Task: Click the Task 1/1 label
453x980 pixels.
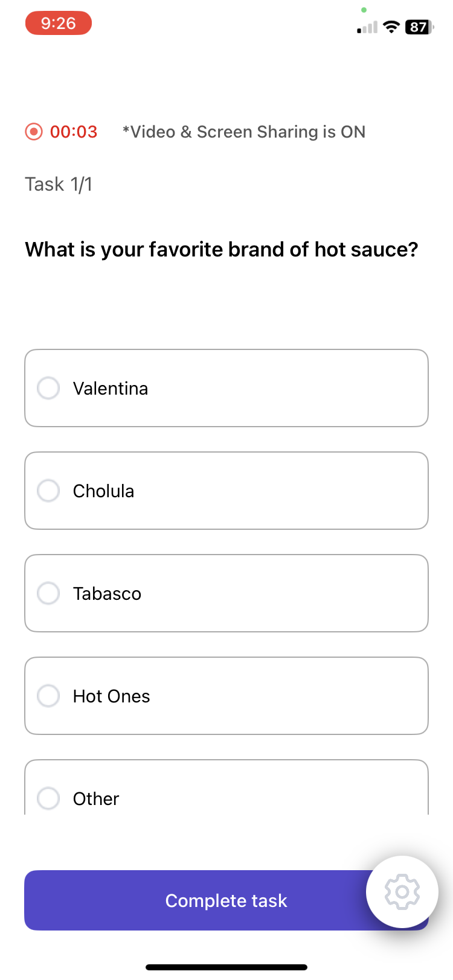Action: (59, 184)
